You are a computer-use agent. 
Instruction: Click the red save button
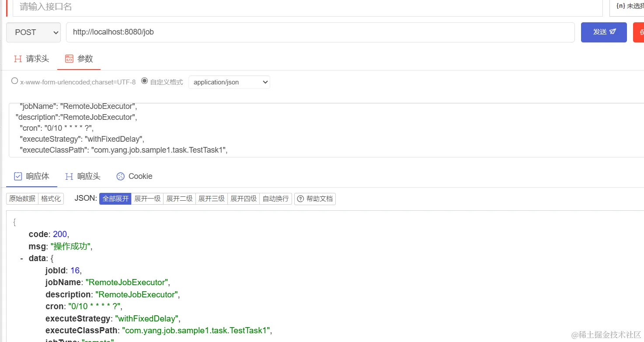tap(638, 32)
